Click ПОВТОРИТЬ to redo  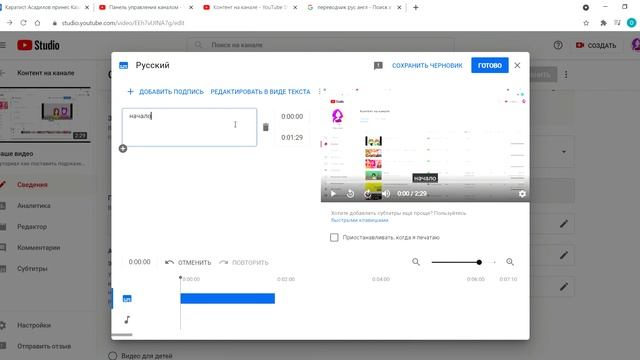pos(244,262)
